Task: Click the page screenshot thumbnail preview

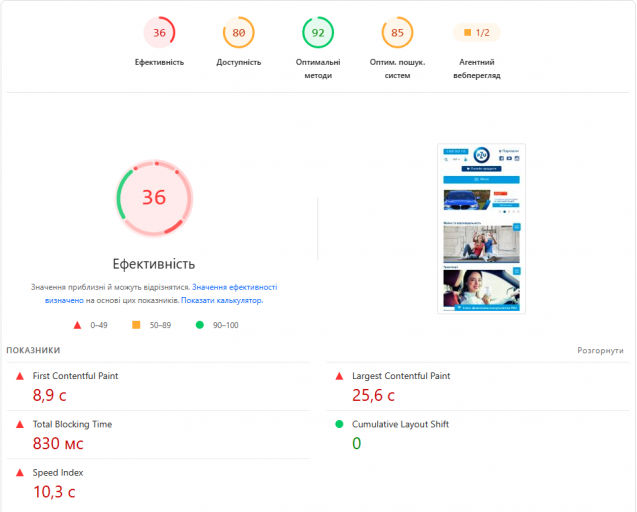Action: click(x=481, y=228)
